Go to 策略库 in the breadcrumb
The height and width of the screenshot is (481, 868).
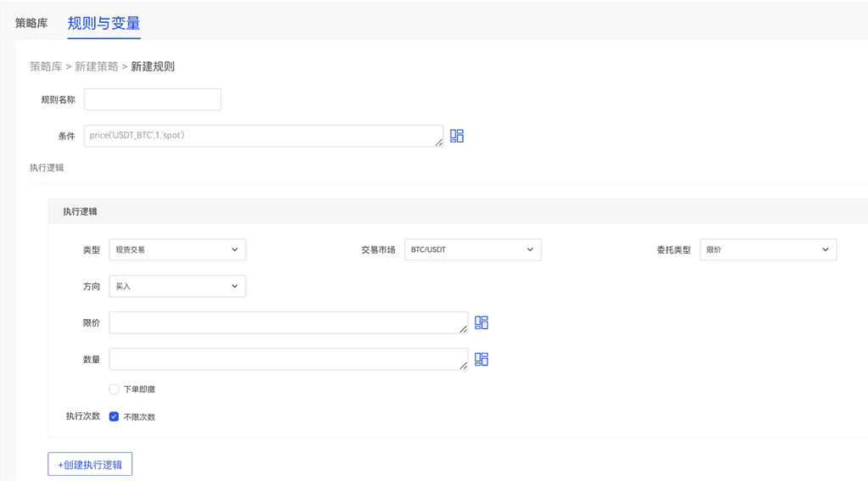point(46,66)
